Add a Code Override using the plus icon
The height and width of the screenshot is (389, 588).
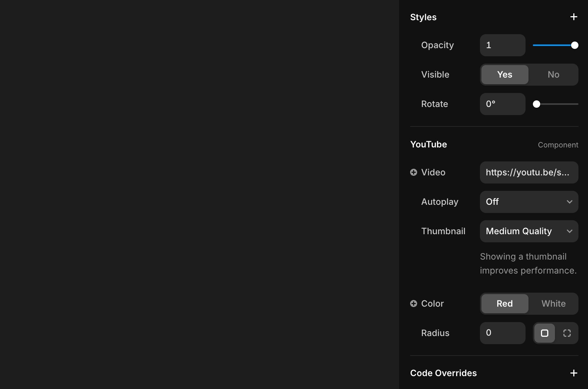click(574, 373)
